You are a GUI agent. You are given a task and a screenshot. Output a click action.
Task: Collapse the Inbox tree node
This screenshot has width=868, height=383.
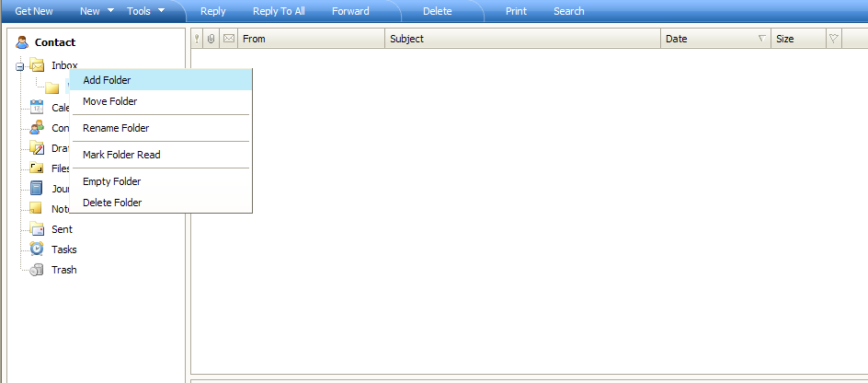(x=20, y=67)
